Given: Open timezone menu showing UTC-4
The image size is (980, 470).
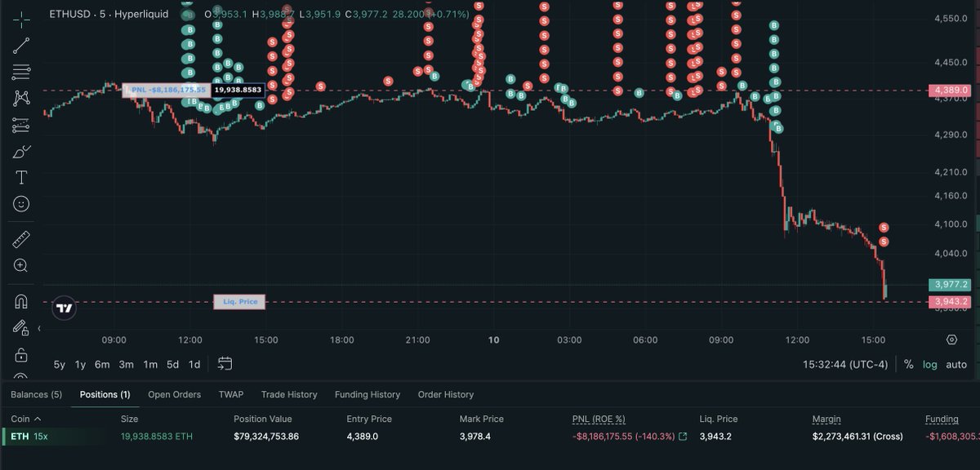Looking at the screenshot, I should (x=845, y=365).
